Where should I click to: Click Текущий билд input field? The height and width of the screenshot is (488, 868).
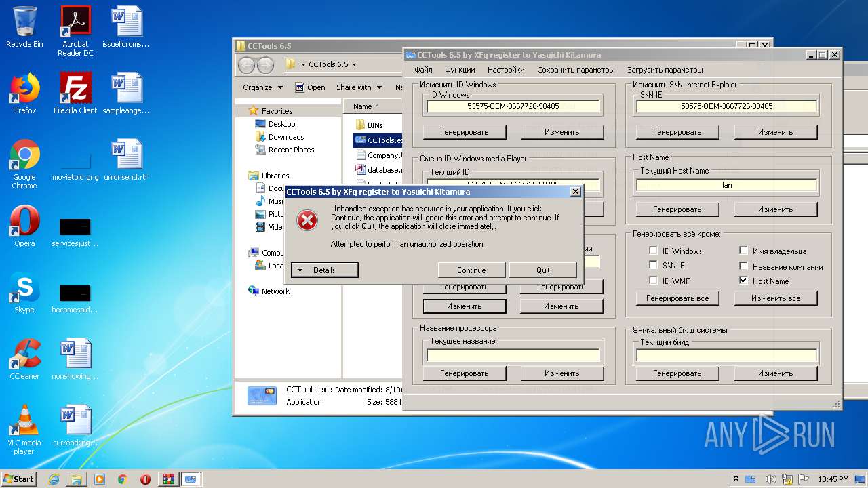(x=727, y=355)
